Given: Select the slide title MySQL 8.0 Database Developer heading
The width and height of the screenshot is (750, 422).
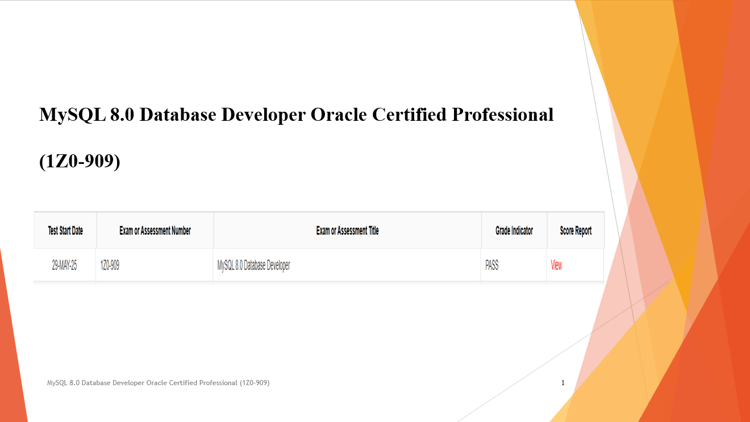Looking at the screenshot, I should point(296,115).
